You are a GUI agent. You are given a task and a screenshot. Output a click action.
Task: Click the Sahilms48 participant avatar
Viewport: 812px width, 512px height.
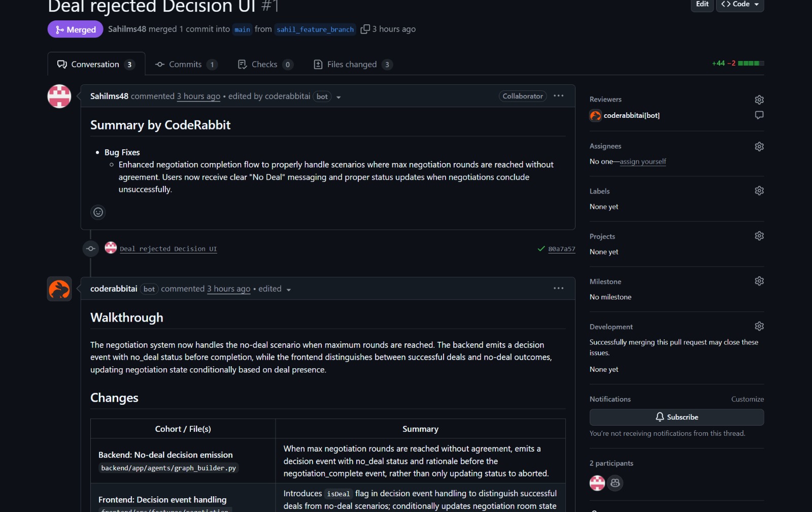pos(597,483)
